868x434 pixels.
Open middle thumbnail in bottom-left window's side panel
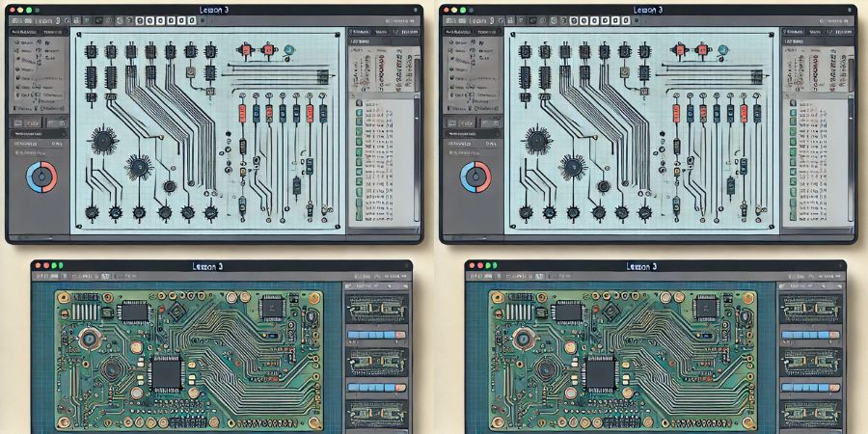click(x=376, y=362)
